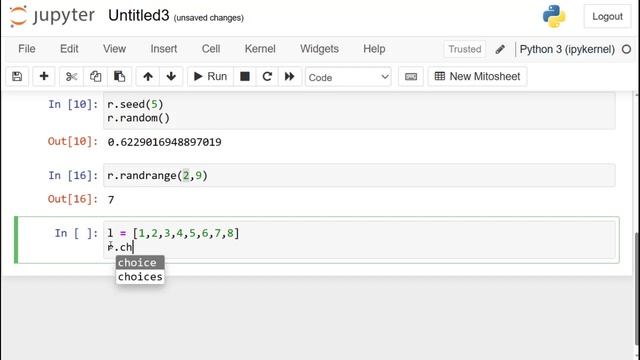Click the list assignment line in active cell
The image size is (640, 360).
pyautogui.click(x=173, y=233)
